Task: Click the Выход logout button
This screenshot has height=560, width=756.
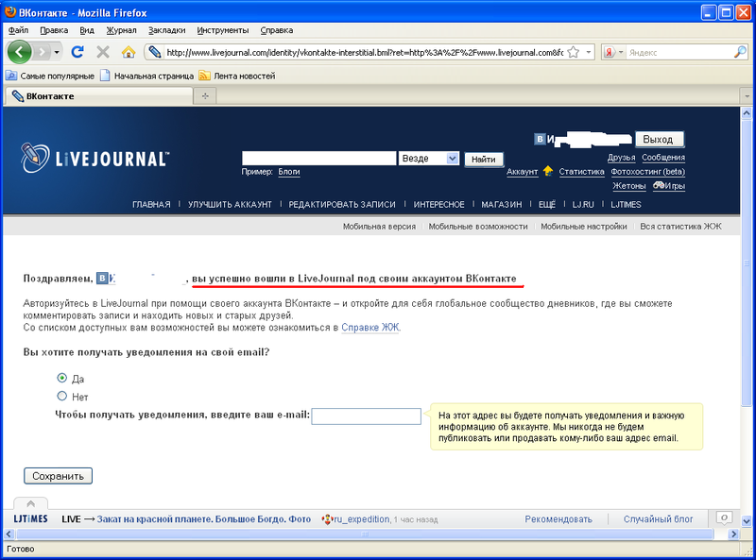Action: point(659,139)
